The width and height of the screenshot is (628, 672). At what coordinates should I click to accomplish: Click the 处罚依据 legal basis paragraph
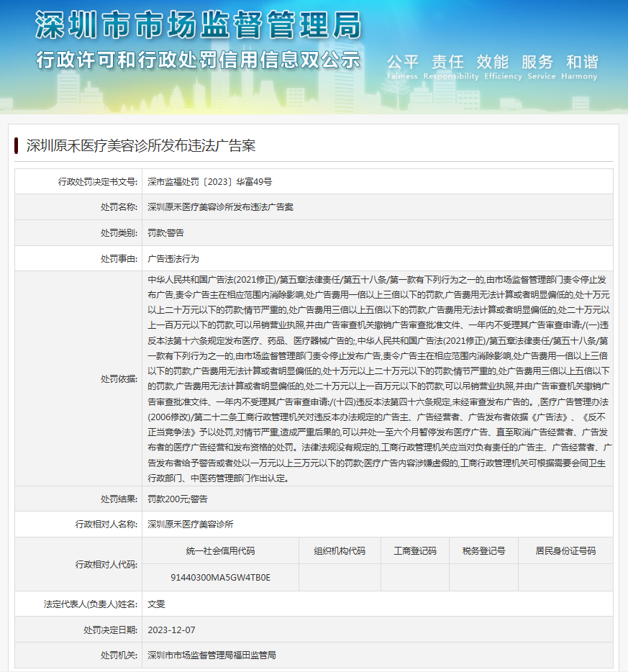coord(379,379)
